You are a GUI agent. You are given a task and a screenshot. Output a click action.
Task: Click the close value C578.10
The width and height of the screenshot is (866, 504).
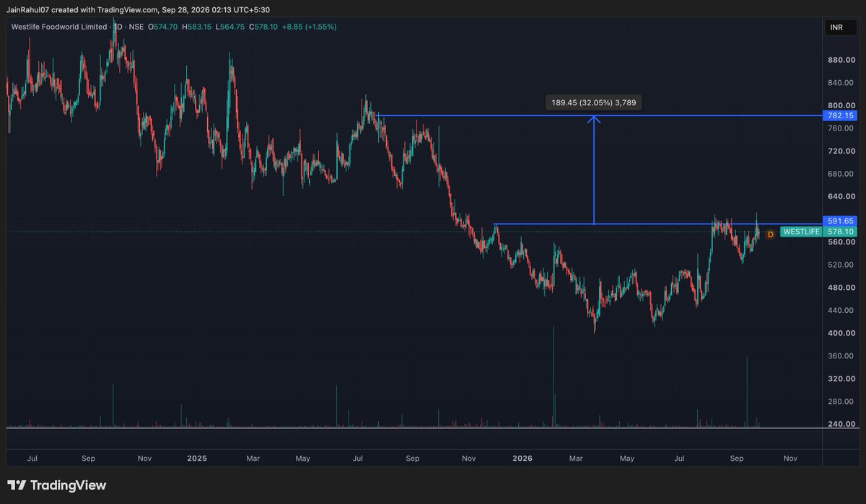[x=265, y=27]
